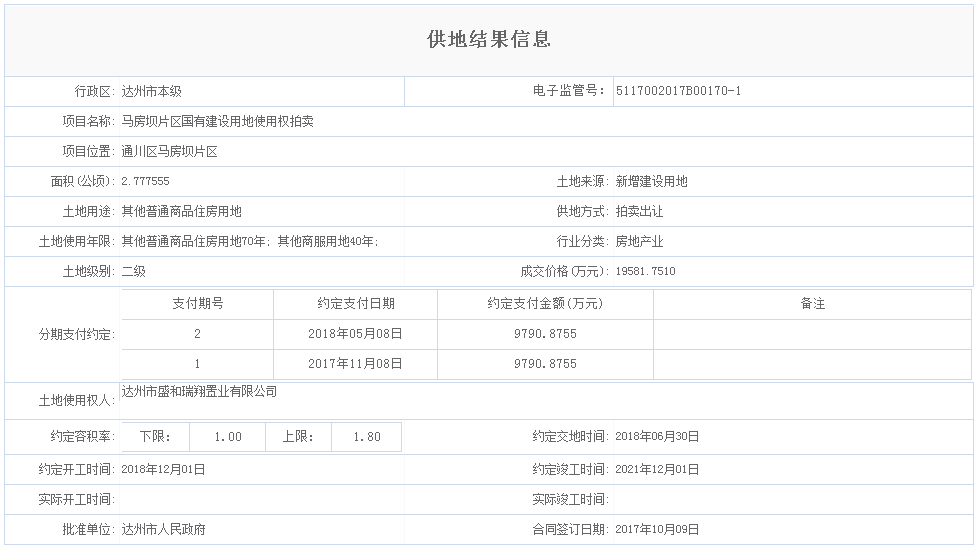This screenshot has height=547, width=976.
Task: Click handover date 2018年06月30日
Action: [x=657, y=437]
